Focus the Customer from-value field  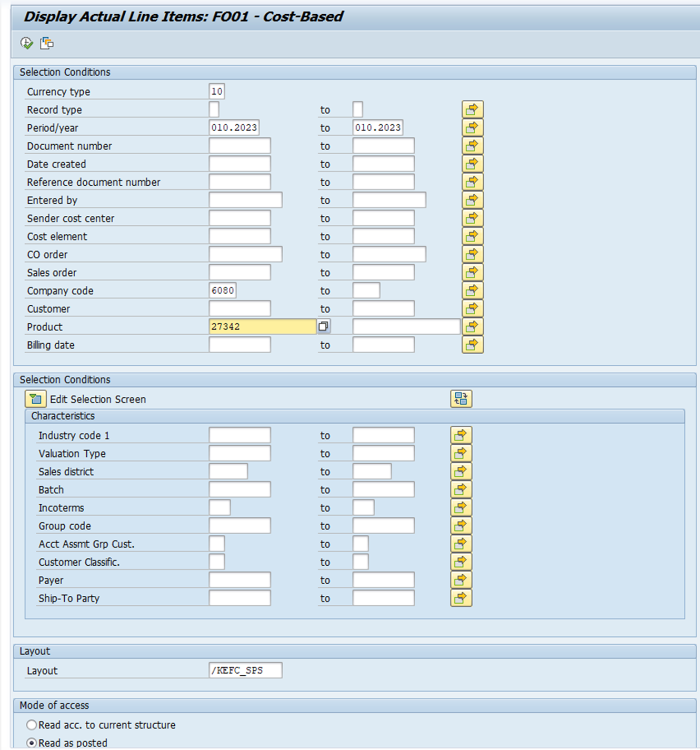(x=239, y=309)
